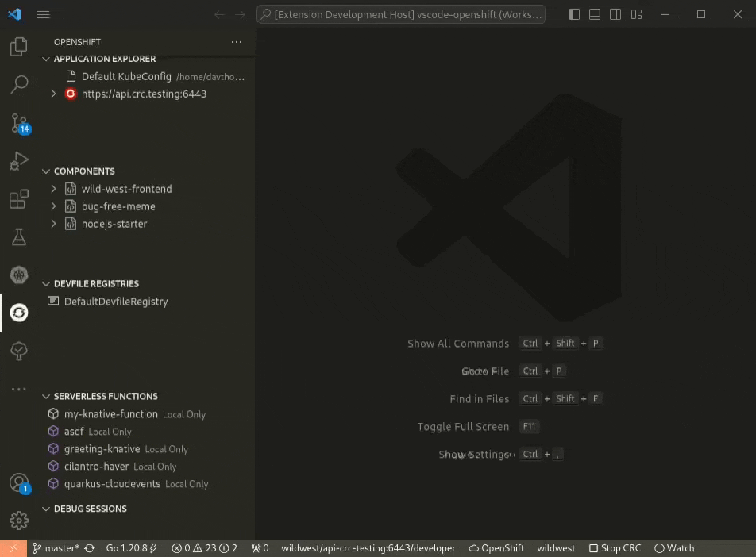Open the Manage gear icon
This screenshot has width=756, height=557.
tap(19, 520)
